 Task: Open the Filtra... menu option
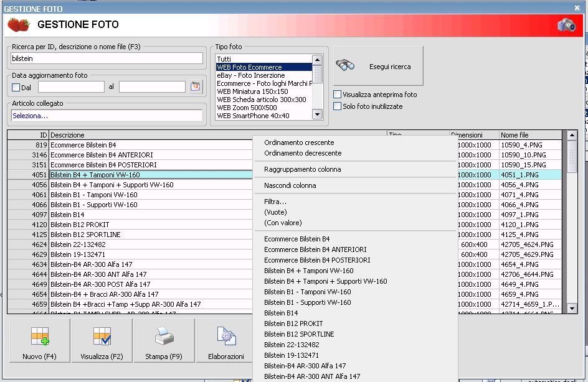[275, 201]
